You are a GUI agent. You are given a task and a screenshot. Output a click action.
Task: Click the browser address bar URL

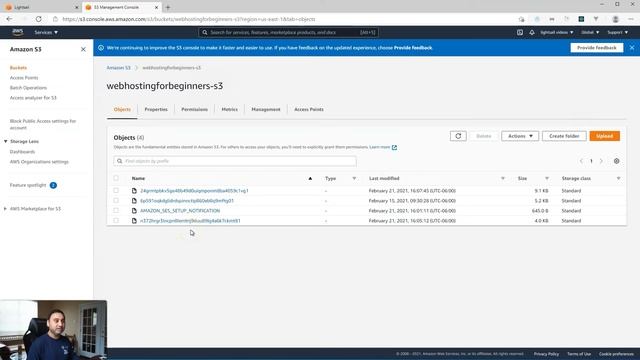tap(189, 19)
